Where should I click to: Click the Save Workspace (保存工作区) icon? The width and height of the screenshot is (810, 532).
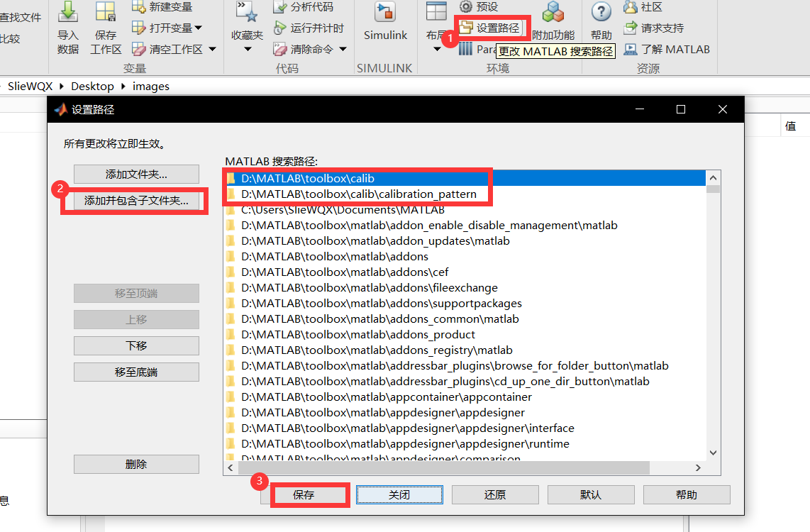coord(106,11)
